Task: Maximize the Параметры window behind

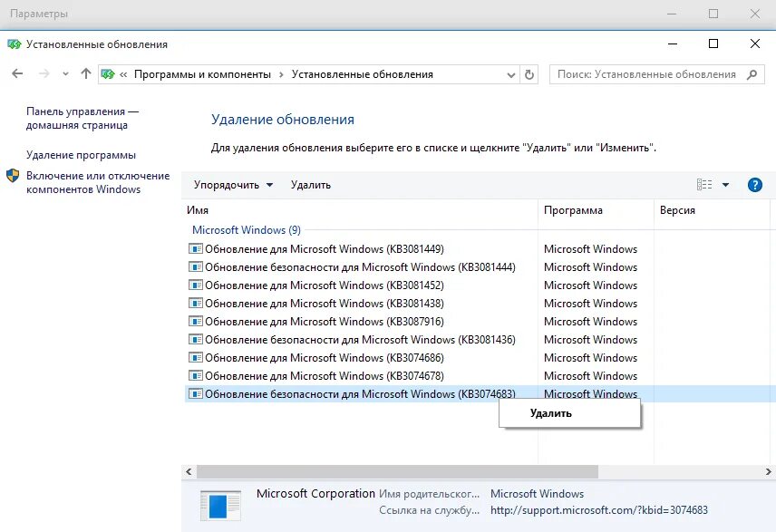Action: [x=713, y=14]
